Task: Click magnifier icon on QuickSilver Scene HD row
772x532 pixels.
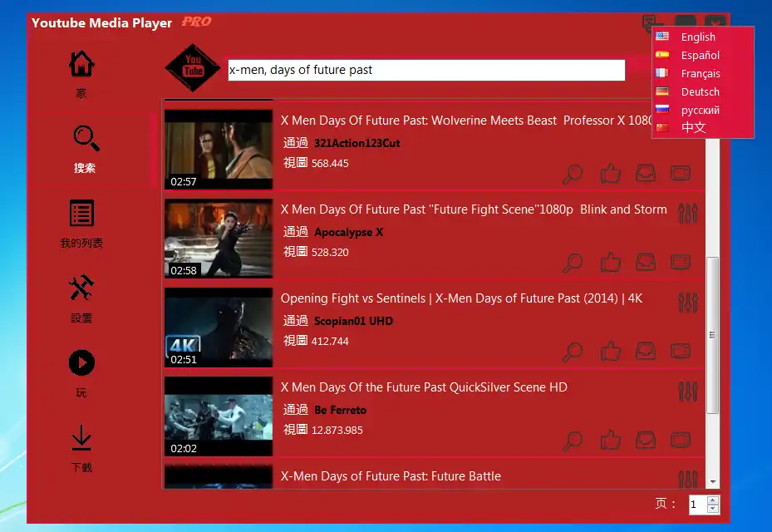Action: (573, 441)
